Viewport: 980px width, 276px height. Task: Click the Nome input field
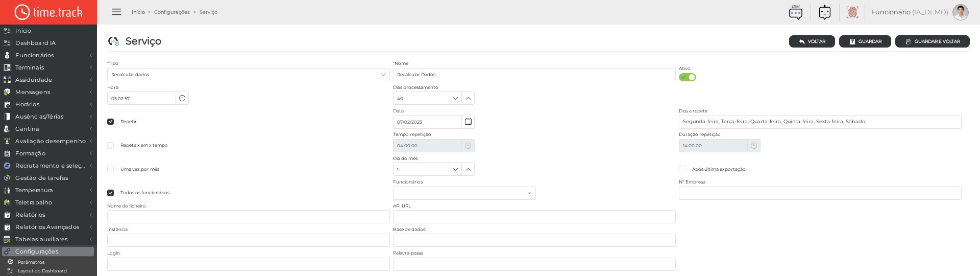click(x=534, y=75)
